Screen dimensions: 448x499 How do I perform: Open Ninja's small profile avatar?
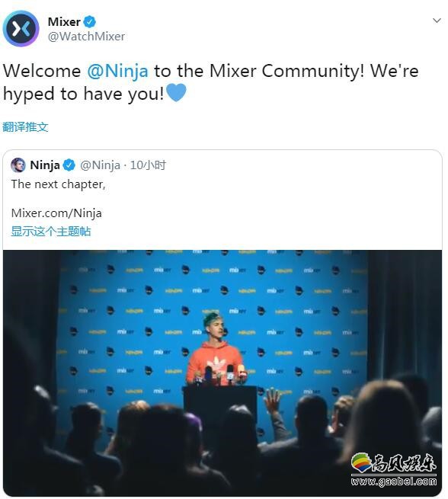click(x=18, y=165)
